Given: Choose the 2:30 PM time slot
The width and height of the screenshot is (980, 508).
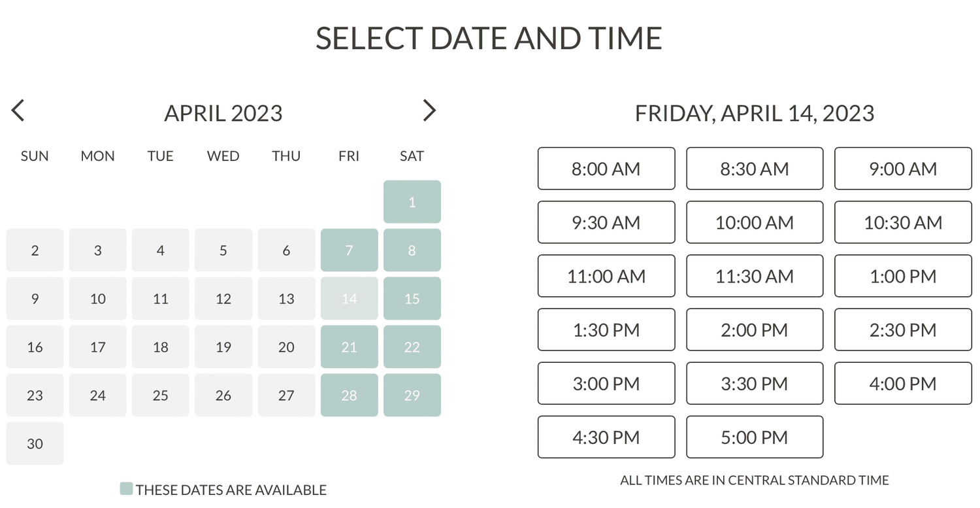Looking at the screenshot, I should click(x=903, y=330).
